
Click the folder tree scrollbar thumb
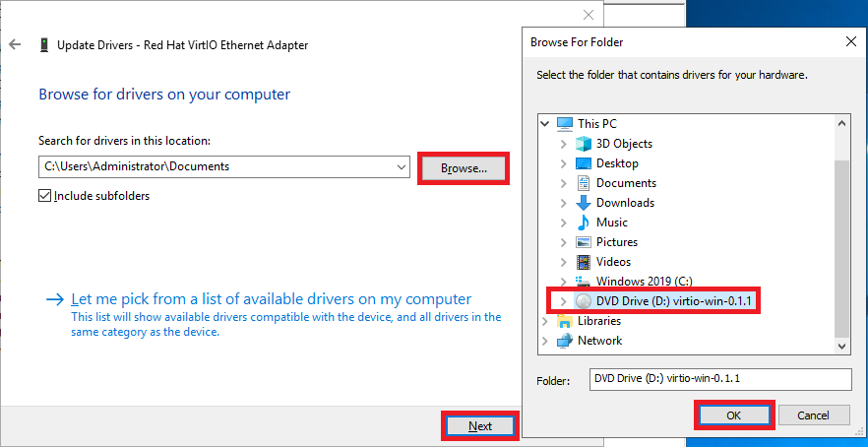pos(842,248)
